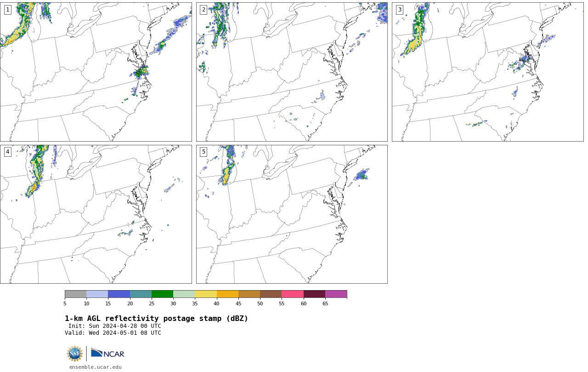Screen dimensions: 588x372
Task: Select the pale green 30-35 dBZ swatch
Action: 184,294
